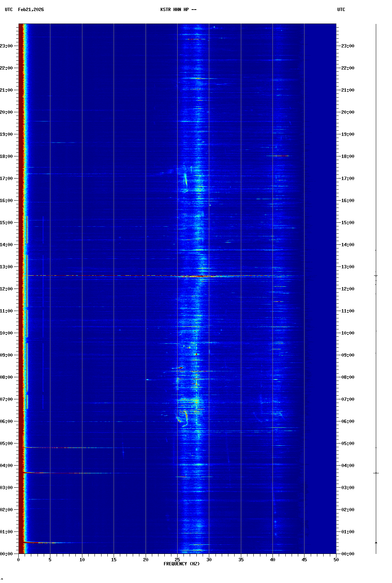The width and height of the screenshot is (392, 583).
Task: Select the 12:00 label on right axis
Action: pyautogui.click(x=348, y=289)
